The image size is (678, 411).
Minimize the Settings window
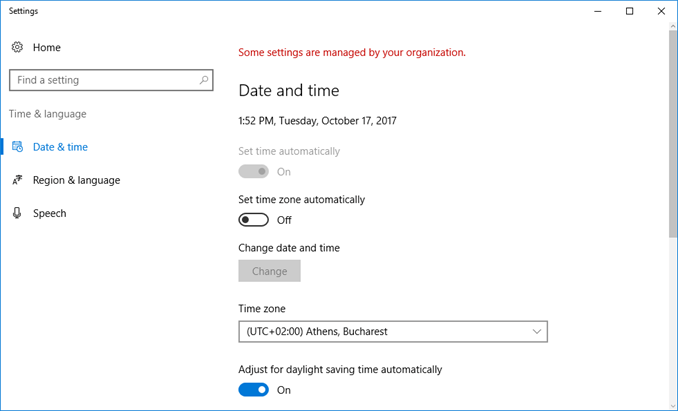click(x=599, y=11)
